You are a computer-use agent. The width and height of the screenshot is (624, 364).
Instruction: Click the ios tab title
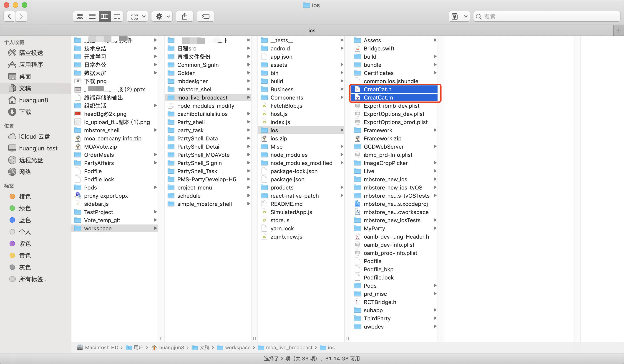pos(312,30)
